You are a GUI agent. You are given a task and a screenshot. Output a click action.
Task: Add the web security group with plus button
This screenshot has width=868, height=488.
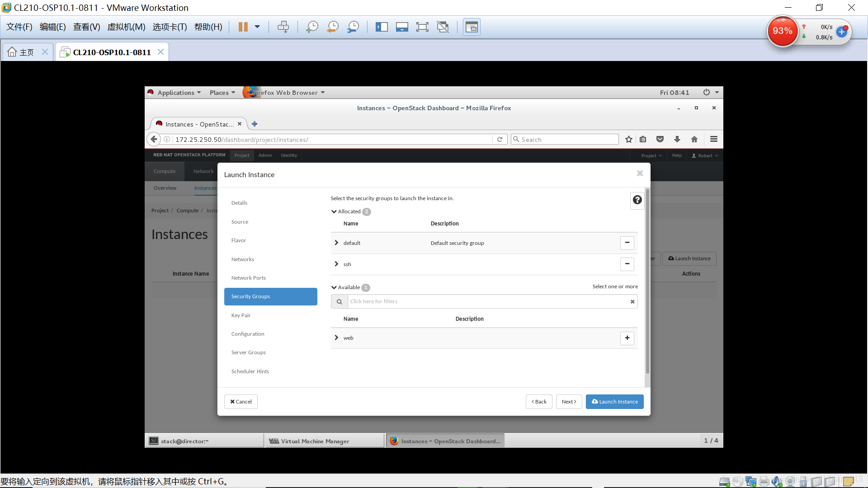[x=627, y=338]
